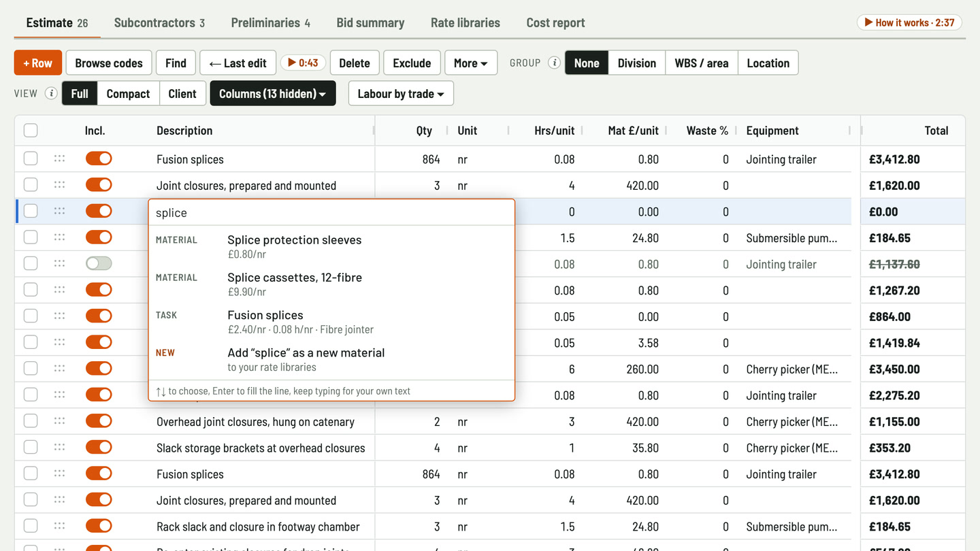Toggle Incl. switch on the £864.00 row
The width and height of the screenshot is (980, 551).
click(x=99, y=316)
